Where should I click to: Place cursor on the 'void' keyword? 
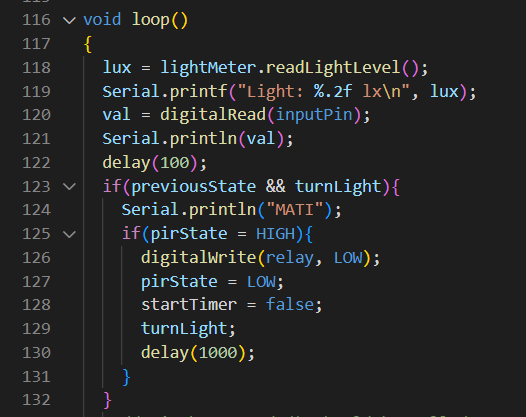pos(102,20)
